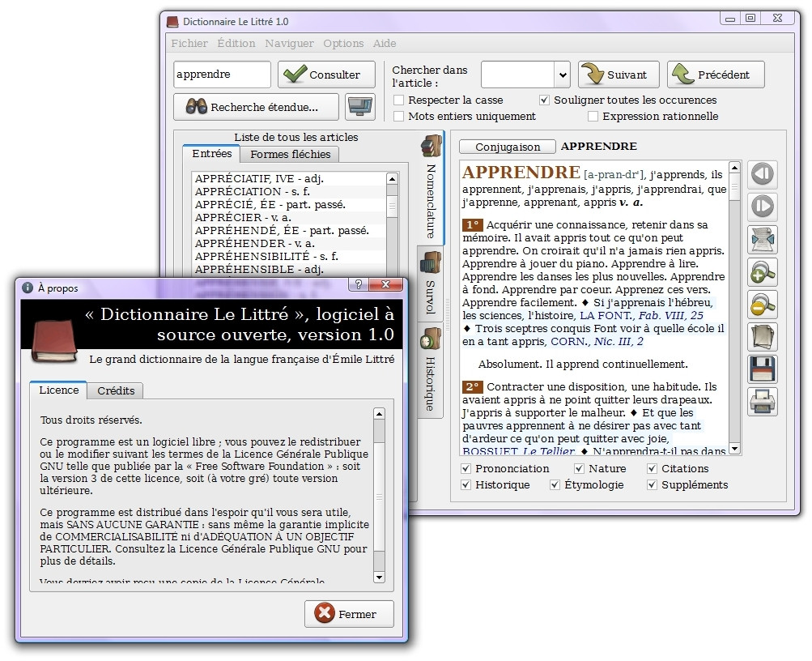Save the article with floppy disk icon
The image size is (812, 661).
click(x=762, y=369)
